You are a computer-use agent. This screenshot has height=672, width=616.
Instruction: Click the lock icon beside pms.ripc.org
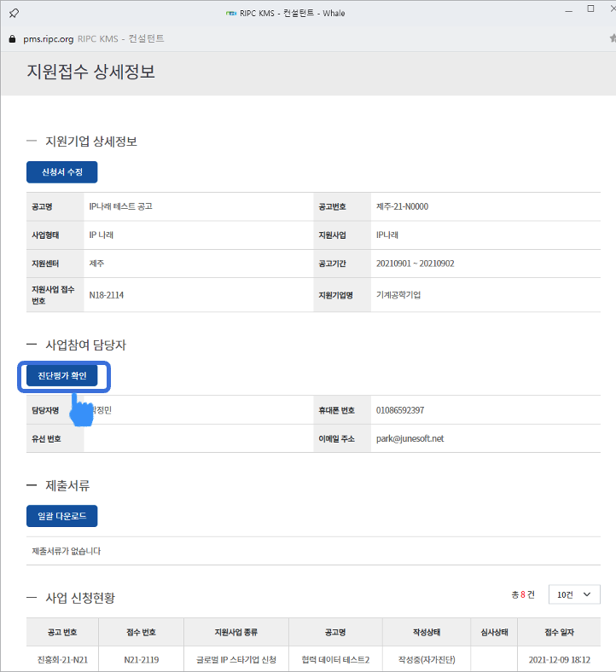point(11,39)
